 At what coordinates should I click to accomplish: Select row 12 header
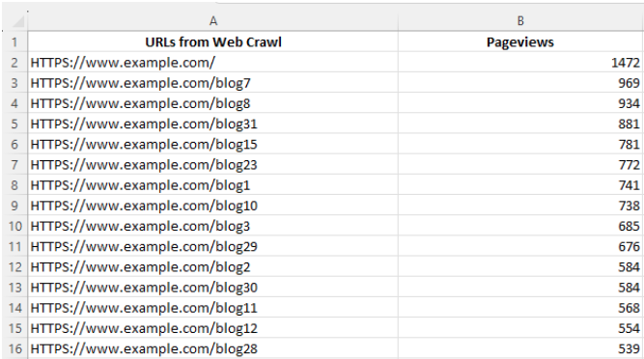14,266
